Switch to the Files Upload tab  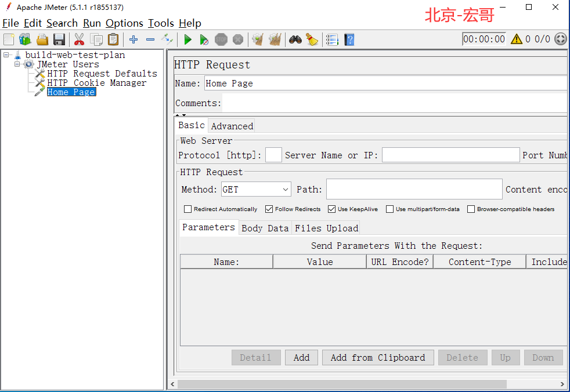click(326, 228)
